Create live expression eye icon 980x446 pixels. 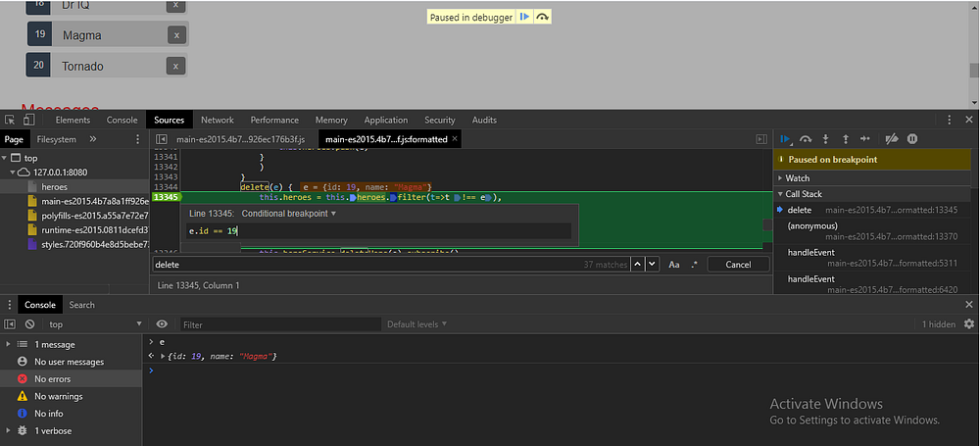162,324
